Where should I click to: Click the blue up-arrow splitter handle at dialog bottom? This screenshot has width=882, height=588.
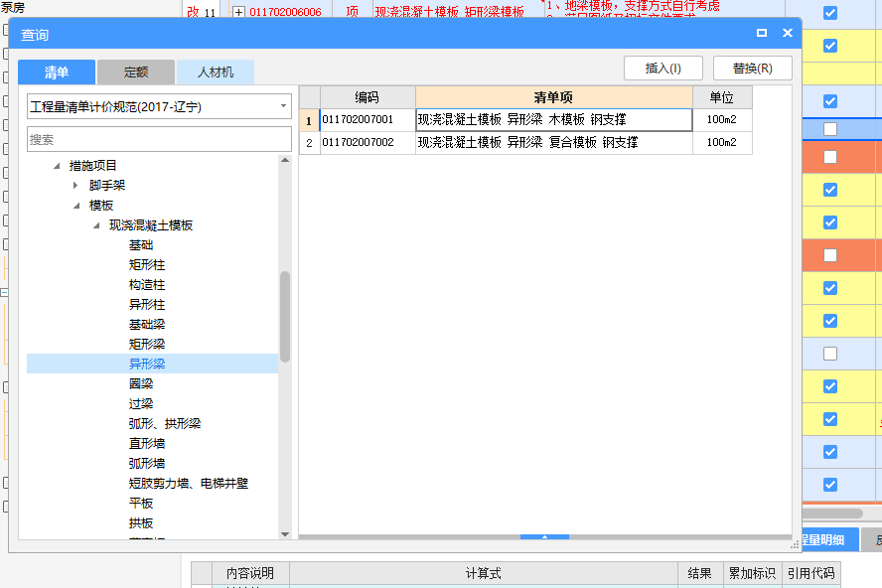tap(544, 536)
